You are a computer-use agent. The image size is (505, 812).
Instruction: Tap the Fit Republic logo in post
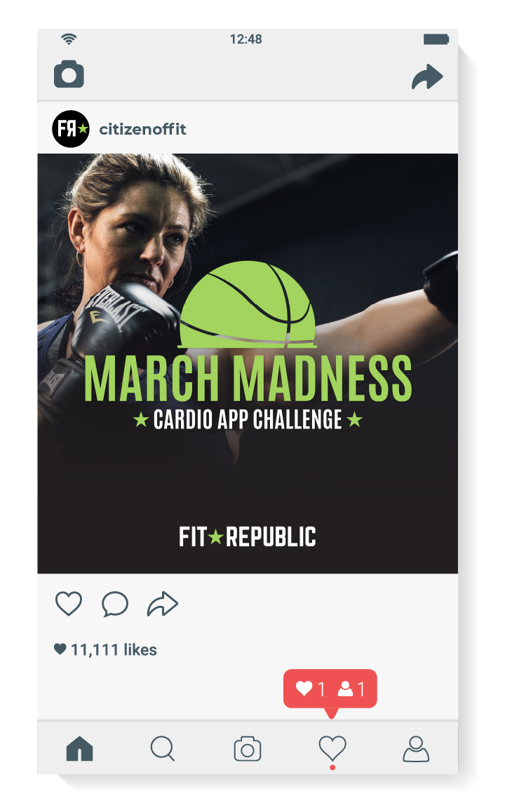[248, 537]
